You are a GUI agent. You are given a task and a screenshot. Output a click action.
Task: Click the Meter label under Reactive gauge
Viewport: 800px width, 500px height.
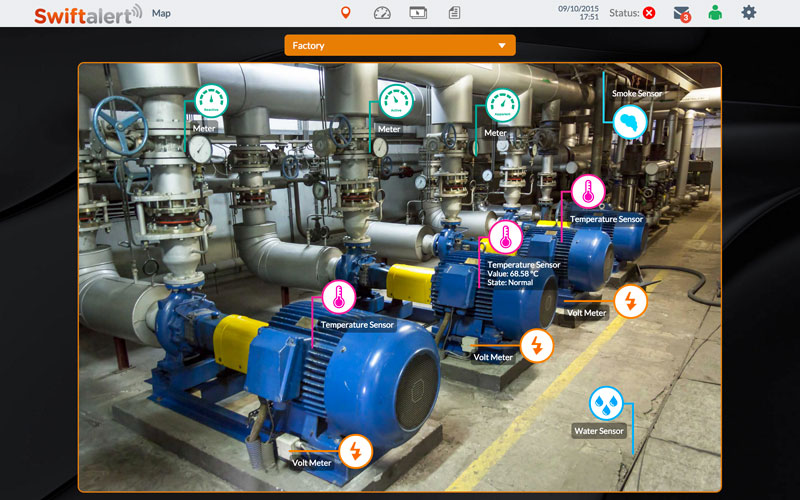point(204,129)
